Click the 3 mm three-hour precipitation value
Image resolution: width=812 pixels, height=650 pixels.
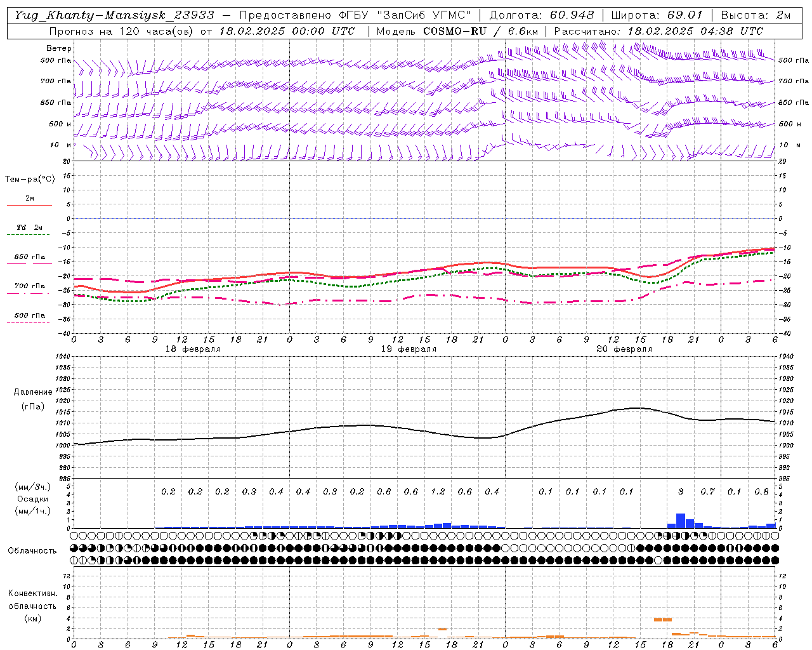tap(681, 491)
